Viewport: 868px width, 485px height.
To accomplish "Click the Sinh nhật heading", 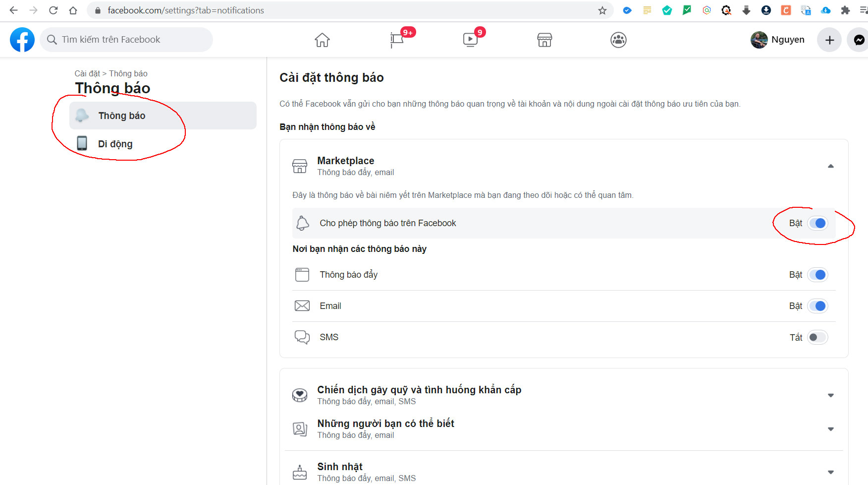I will (x=340, y=467).
